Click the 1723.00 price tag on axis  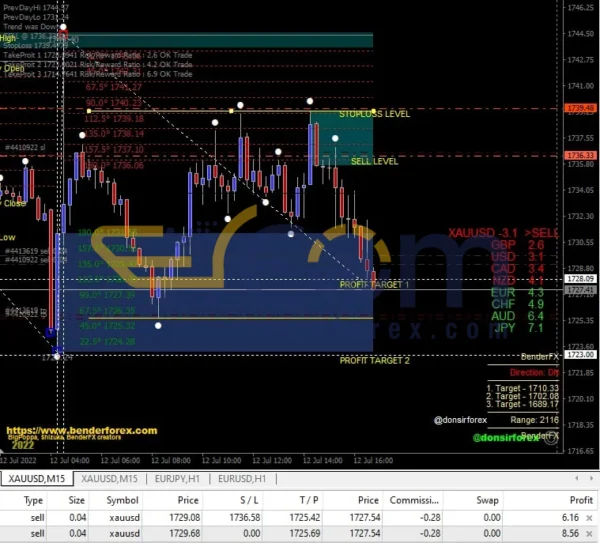580,355
